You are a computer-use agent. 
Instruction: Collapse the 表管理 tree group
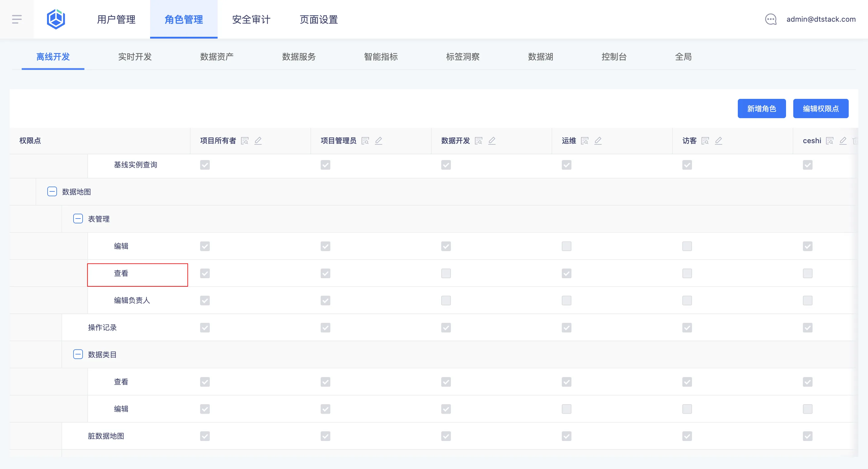(78, 219)
